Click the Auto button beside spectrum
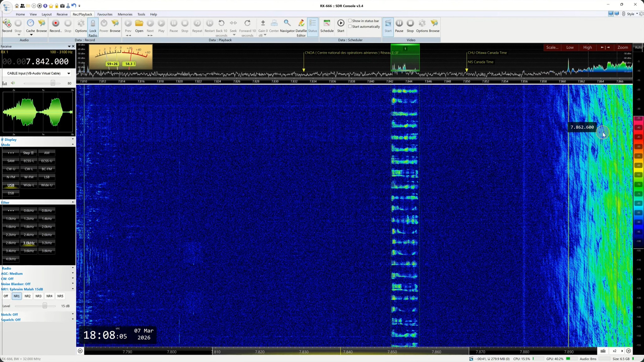The image size is (644, 362). pos(639,48)
